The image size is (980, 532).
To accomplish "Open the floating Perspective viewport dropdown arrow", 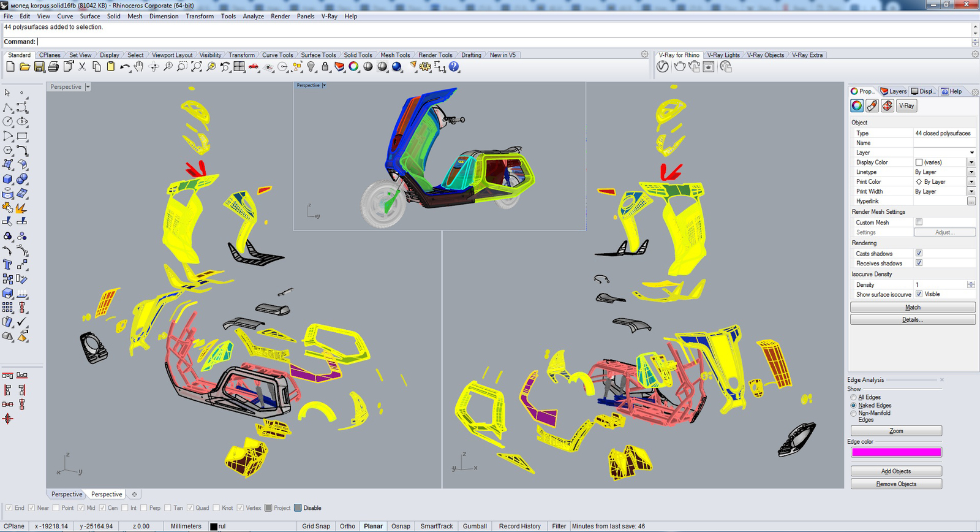I will [324, 85].
